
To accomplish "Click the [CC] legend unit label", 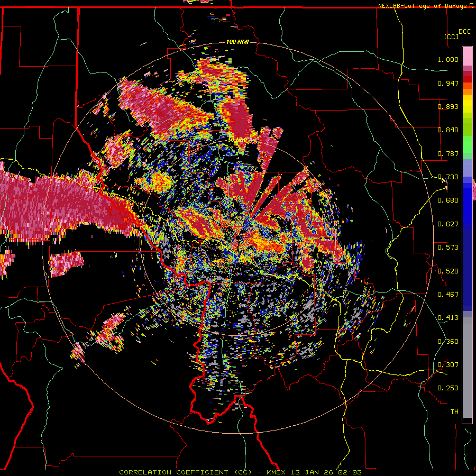I will [x=451, y=36].
